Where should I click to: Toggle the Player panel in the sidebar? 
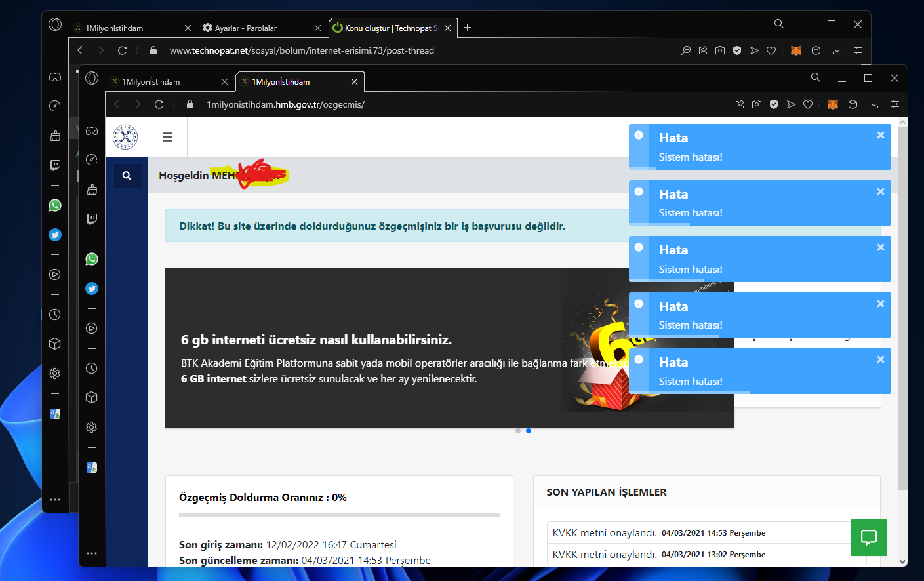[x=92, y=328]
